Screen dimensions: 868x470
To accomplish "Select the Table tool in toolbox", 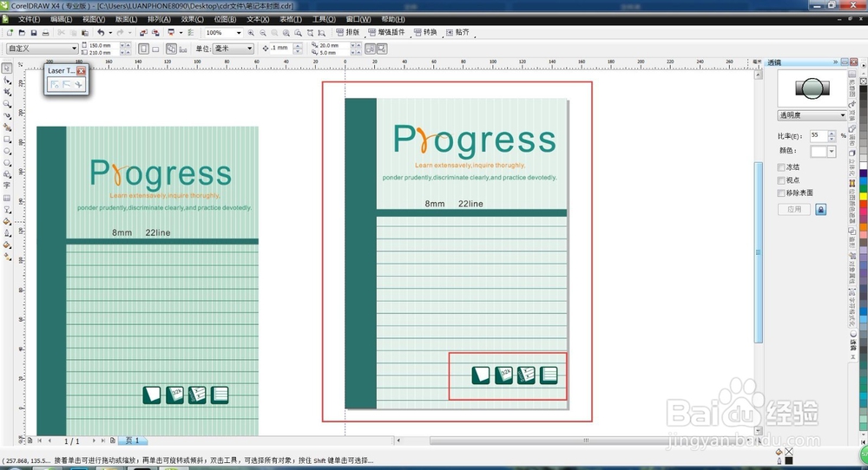I will (x=7, y=198).
